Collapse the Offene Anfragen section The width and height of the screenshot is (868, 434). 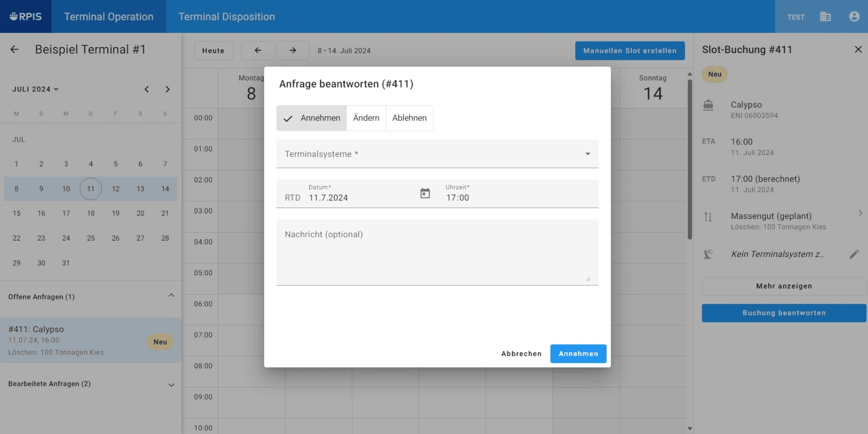(171, 295)
